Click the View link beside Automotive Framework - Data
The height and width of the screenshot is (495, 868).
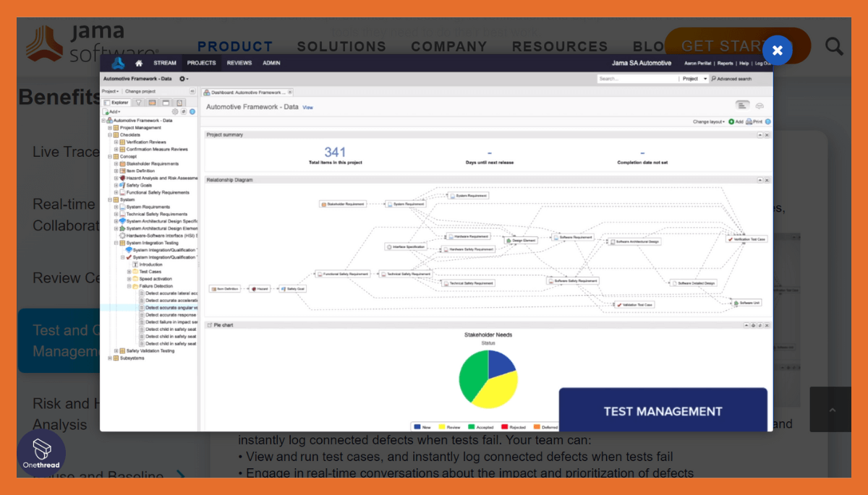[x=308, y=107]
